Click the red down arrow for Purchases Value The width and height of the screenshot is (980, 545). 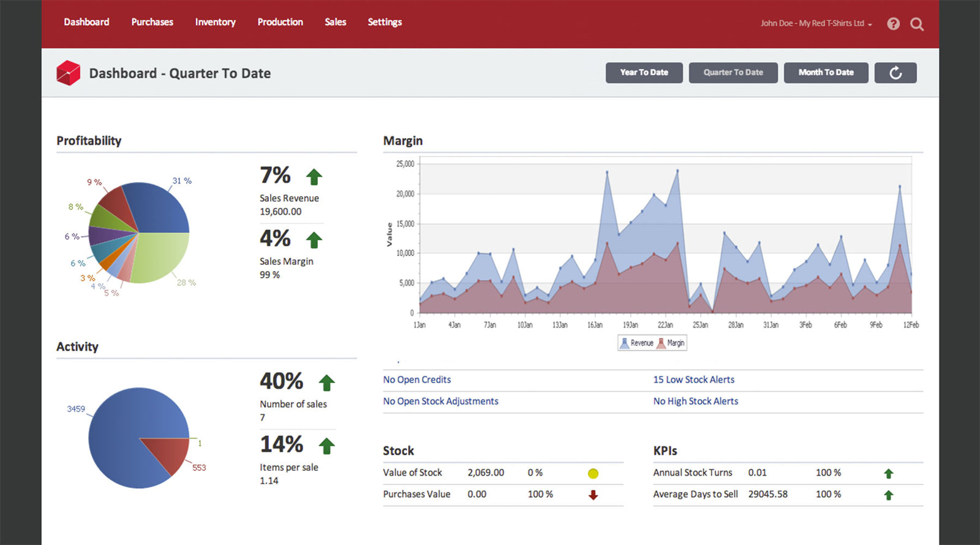(593, 495)
